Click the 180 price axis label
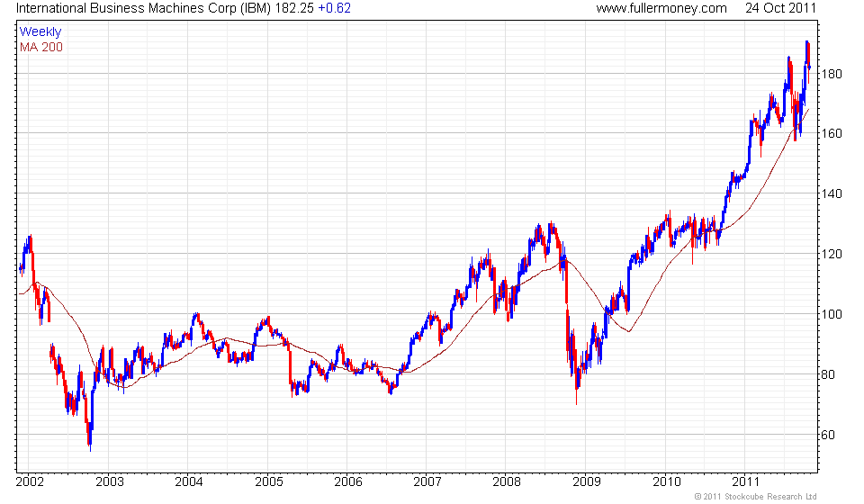Screen dimensions: 864x504 (x=832, y=74)
